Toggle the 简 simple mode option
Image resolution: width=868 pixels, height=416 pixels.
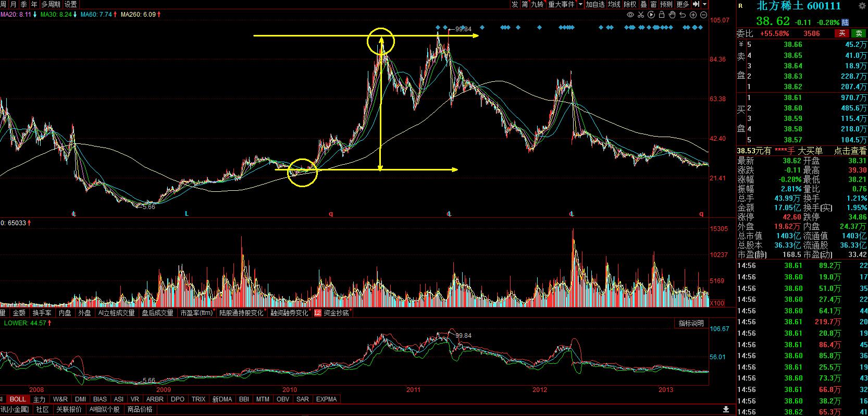pyautogui.click(x=525, y=4)
